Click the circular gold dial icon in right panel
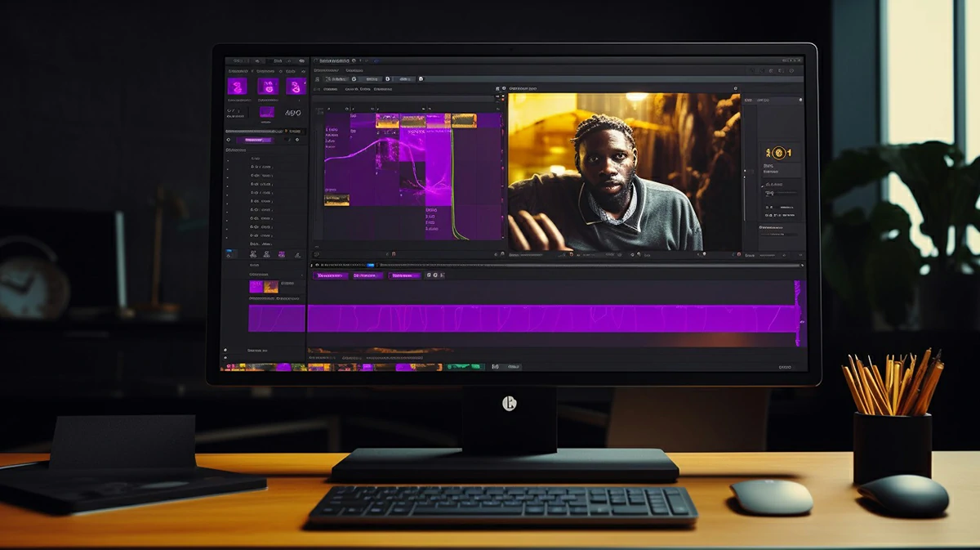Viewport: 980px width, 550px height. click(x=777, y=153)
